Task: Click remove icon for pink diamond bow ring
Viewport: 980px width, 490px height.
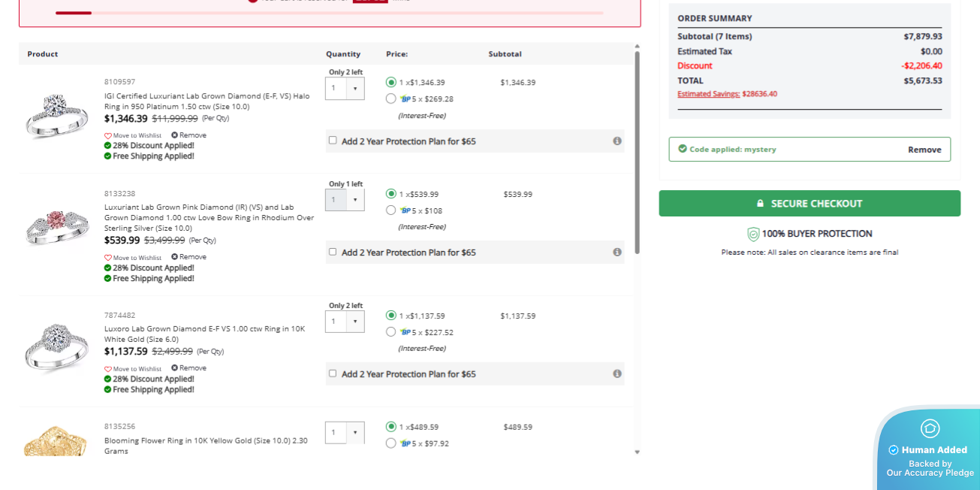Action: 175,257
